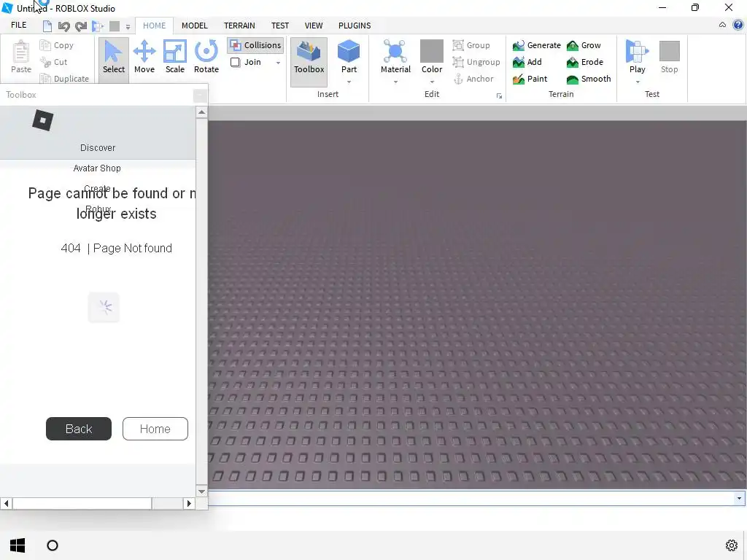The width and height of the screenshot is (747, 560).
Task: Click into the command bar input
Action: click(x=471, y=498)
